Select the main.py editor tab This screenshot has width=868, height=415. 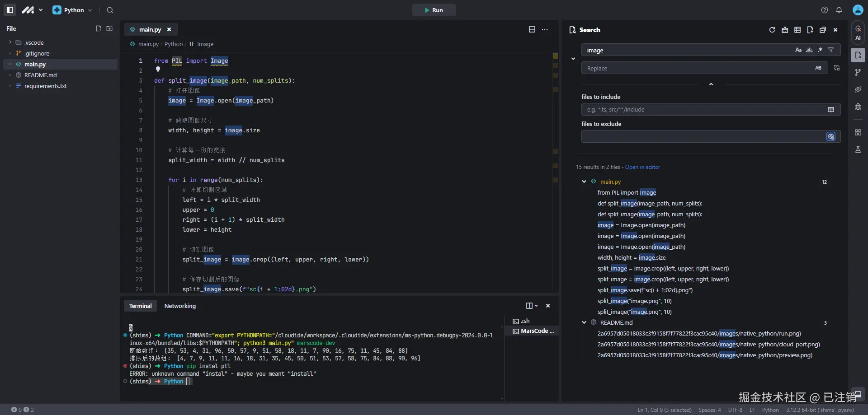click(x=150, y=29)
